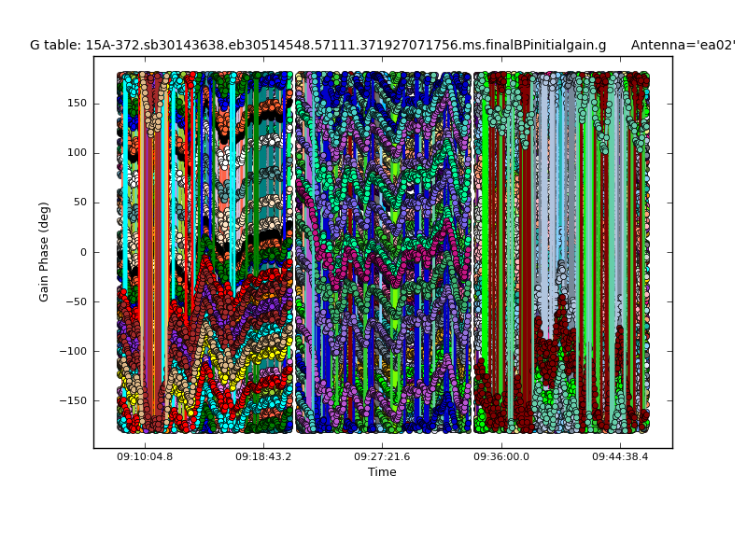The height and width of the screenshot is (560, 747).
Task: Click the first (leftmost) data scan block
Action: [x=204, y=252]
